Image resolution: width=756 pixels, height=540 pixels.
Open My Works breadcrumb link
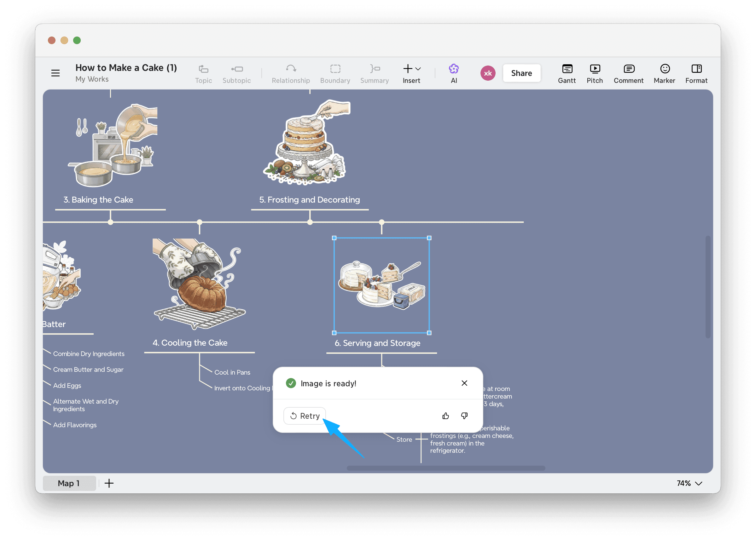[92, 79]
